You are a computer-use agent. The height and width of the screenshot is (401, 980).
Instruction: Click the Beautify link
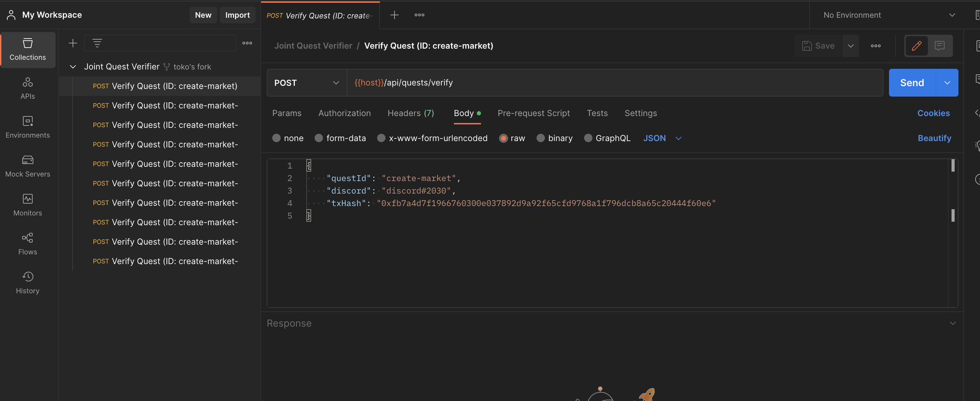point(934,138)
